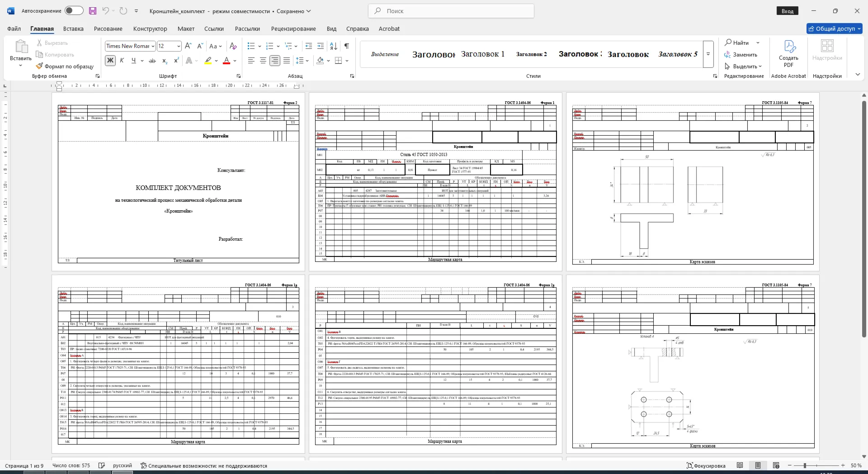Click the strikethrough text icon

coord(152,61)
